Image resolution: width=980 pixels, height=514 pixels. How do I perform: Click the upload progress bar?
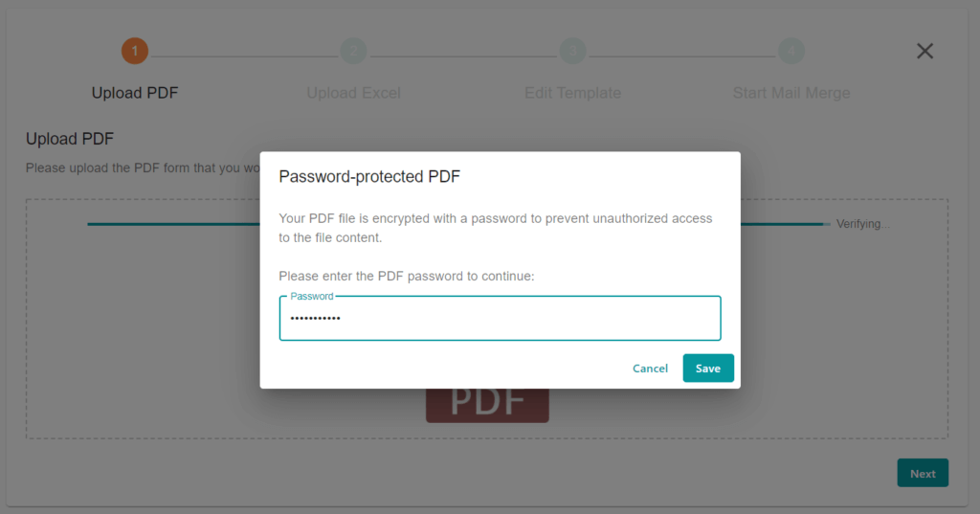coord(172,224)
